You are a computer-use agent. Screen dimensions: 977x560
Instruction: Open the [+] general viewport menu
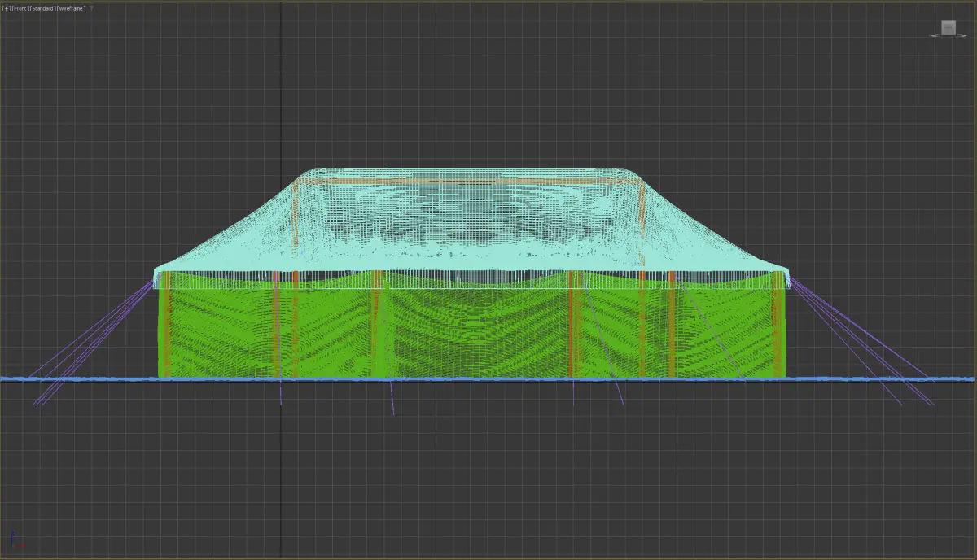pos(7,8)
